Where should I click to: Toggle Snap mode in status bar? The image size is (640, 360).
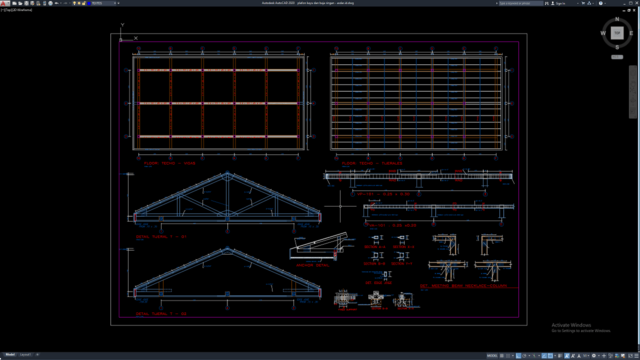coord(508,356)
